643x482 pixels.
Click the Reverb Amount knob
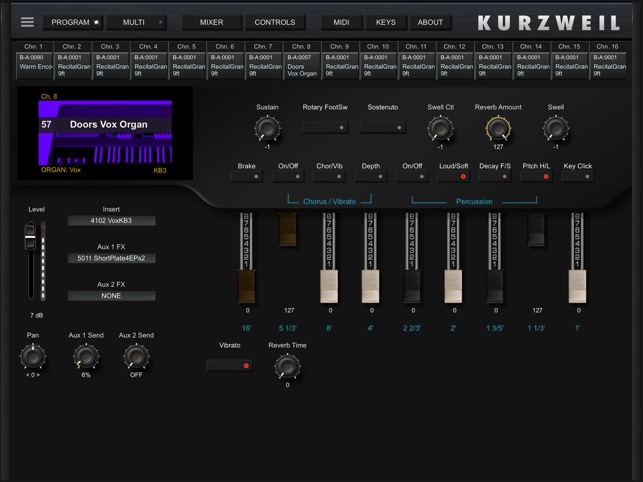[x=498, y=128]
